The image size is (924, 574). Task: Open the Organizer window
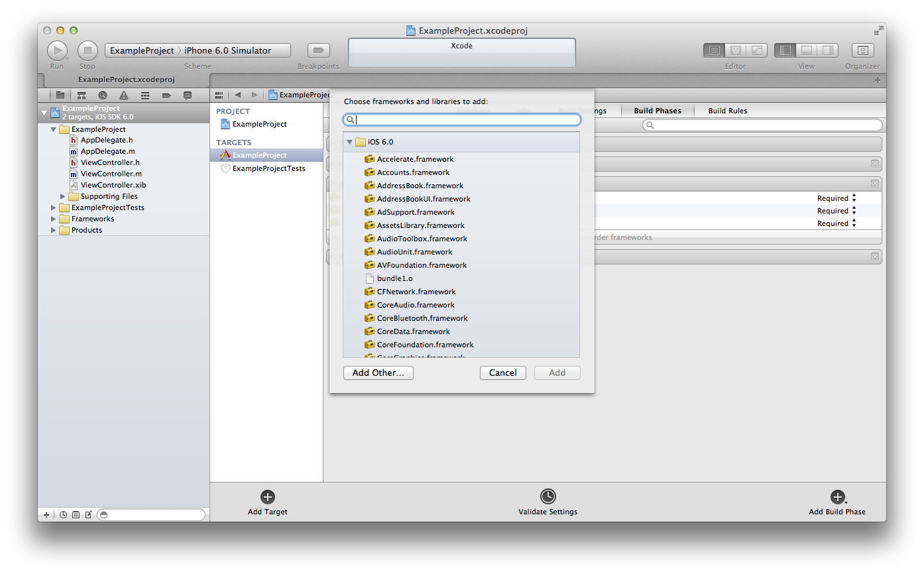tap(863, 50)
